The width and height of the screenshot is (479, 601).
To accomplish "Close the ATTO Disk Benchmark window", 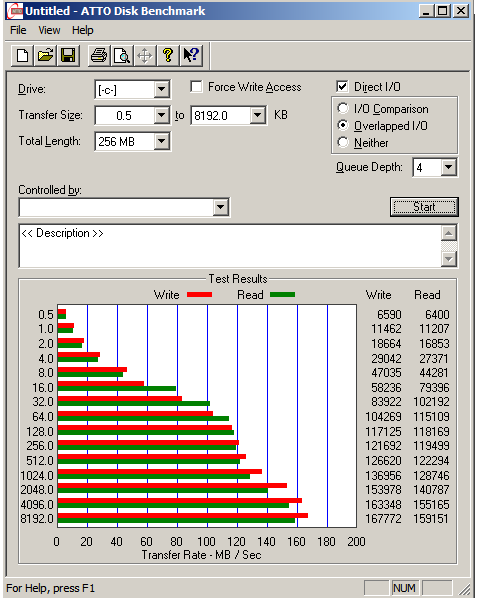I will pyautogui.click(x=461, y=11).
